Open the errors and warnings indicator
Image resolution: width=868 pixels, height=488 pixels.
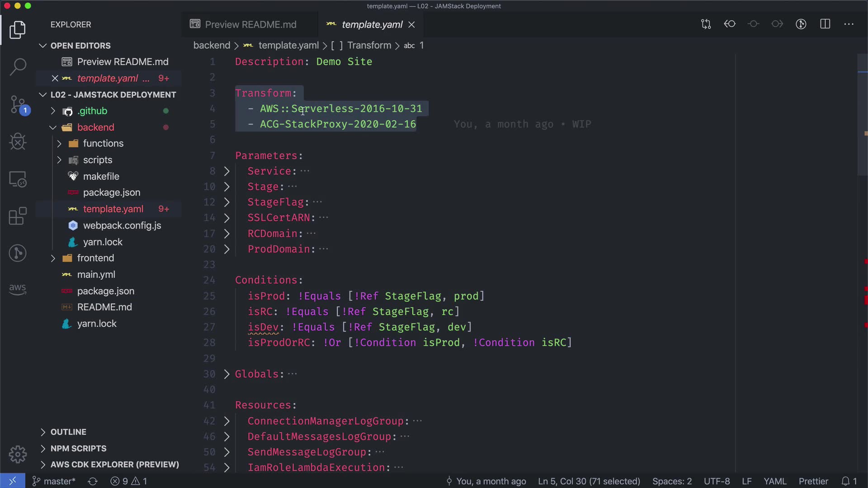point(129,481)
